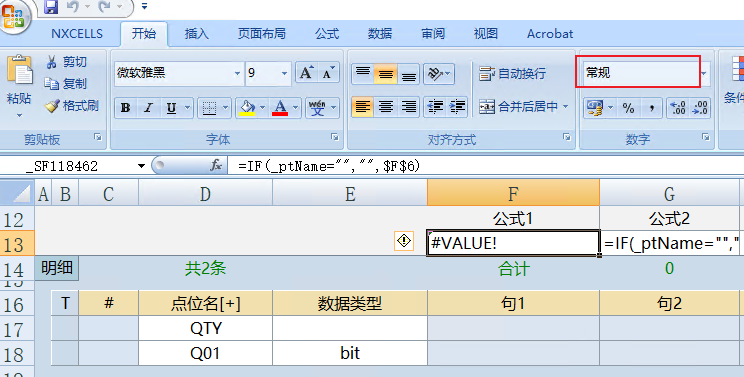
Task: Redo the last action
Action: (104, 6)
